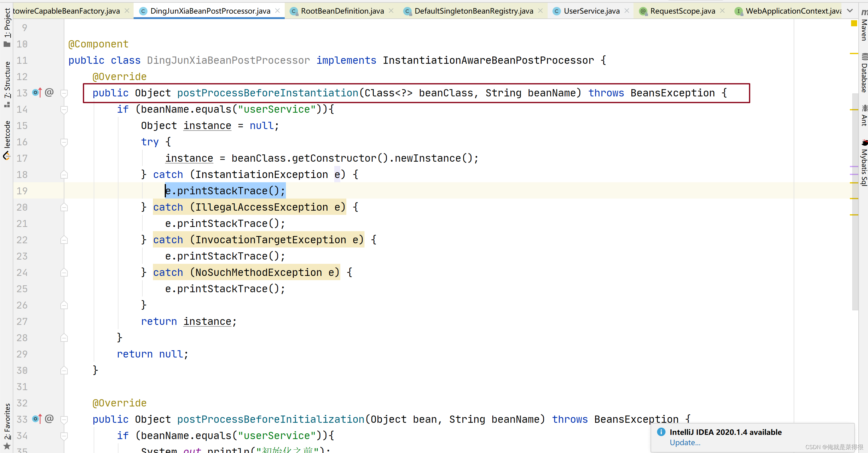Click the @Component annotation
The width and height of the screenshot is (868, 453).
(x=99, y=44)
